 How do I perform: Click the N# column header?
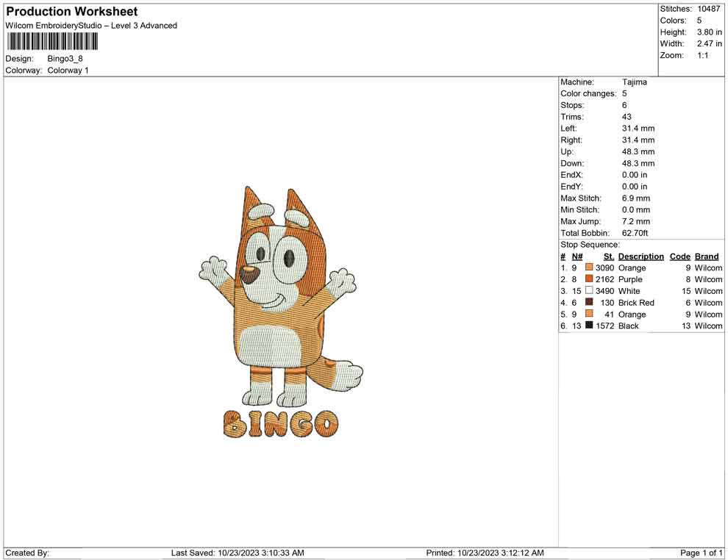(577, 256)
